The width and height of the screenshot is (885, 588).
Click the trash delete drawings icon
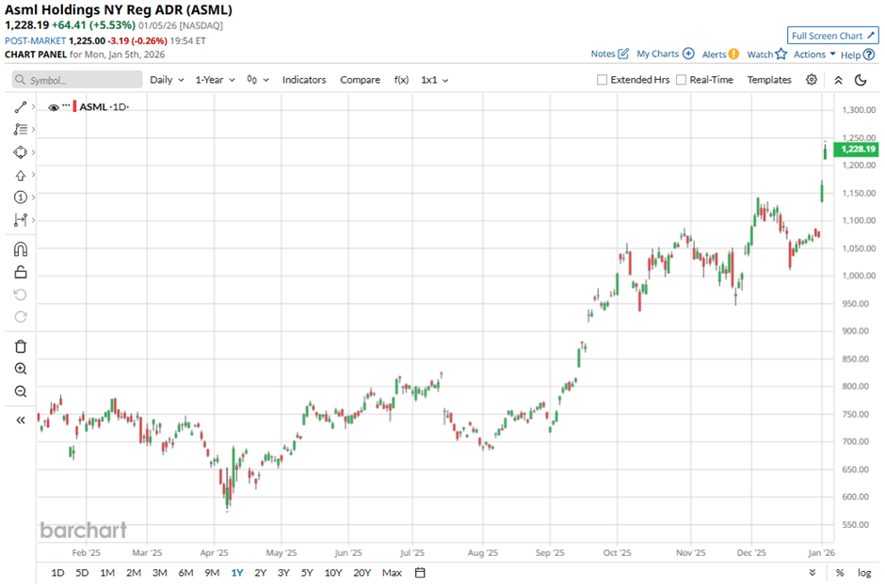click(21, 346)
